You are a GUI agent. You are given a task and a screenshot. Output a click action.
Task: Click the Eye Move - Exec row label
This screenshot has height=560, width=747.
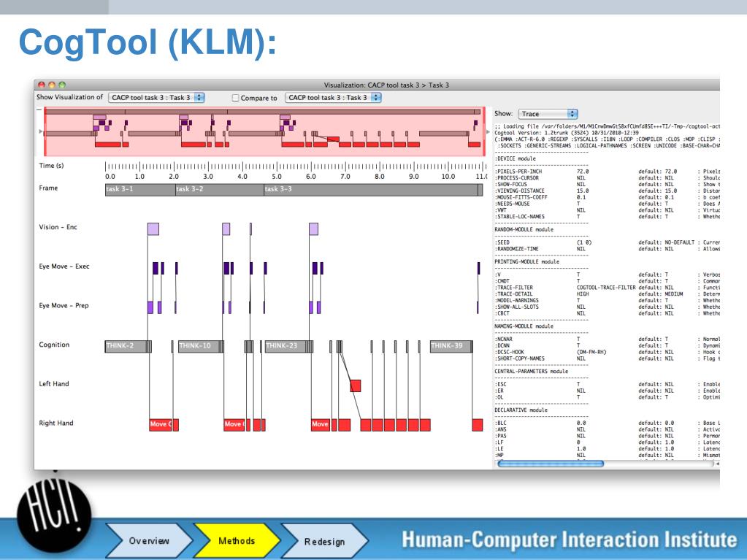[64, 266]
